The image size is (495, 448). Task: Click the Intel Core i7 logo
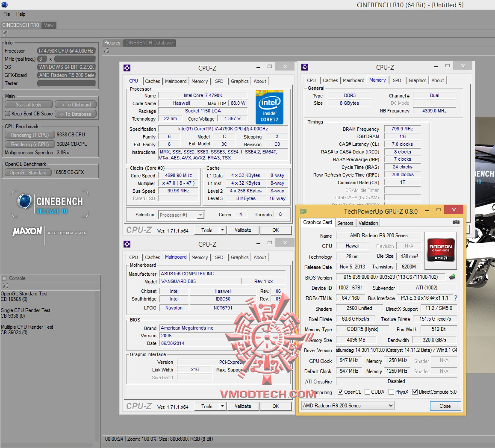tap(269, 106)
